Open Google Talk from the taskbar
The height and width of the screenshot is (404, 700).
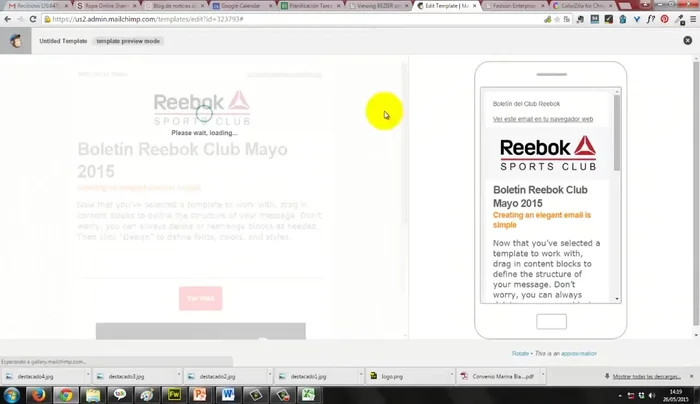pyautogui.click(x=120, y=395)
